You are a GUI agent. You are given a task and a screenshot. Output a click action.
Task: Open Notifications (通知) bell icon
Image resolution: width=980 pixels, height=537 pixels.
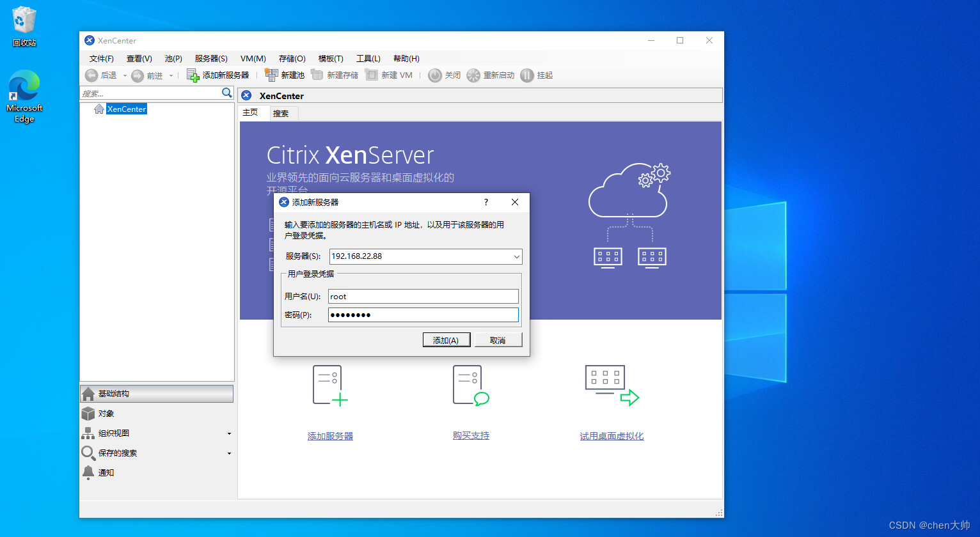click(88, 472)
